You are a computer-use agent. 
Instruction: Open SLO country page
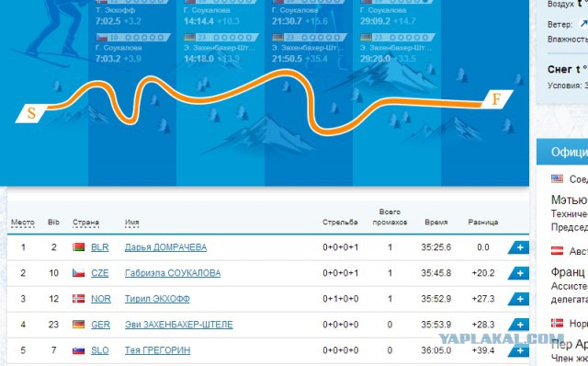tap(100, 350)
